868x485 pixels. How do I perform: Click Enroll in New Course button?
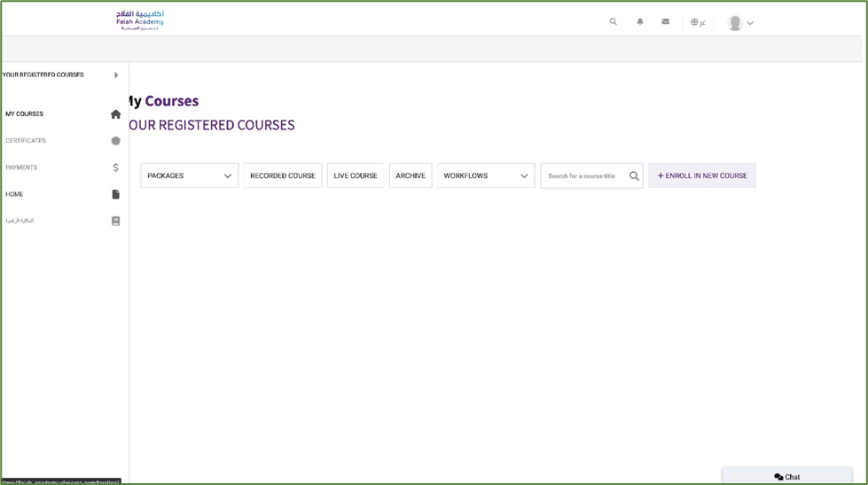point(701,176)
